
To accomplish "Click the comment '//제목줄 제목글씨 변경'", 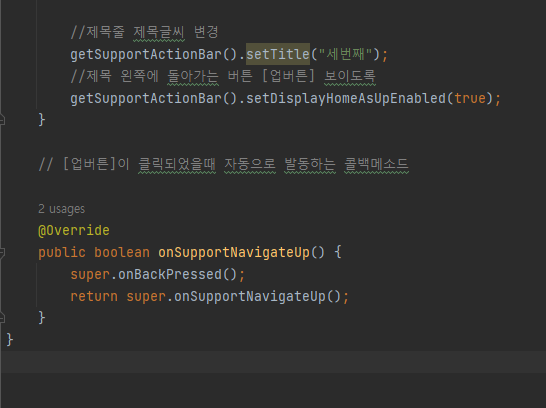I will [144, 32].
